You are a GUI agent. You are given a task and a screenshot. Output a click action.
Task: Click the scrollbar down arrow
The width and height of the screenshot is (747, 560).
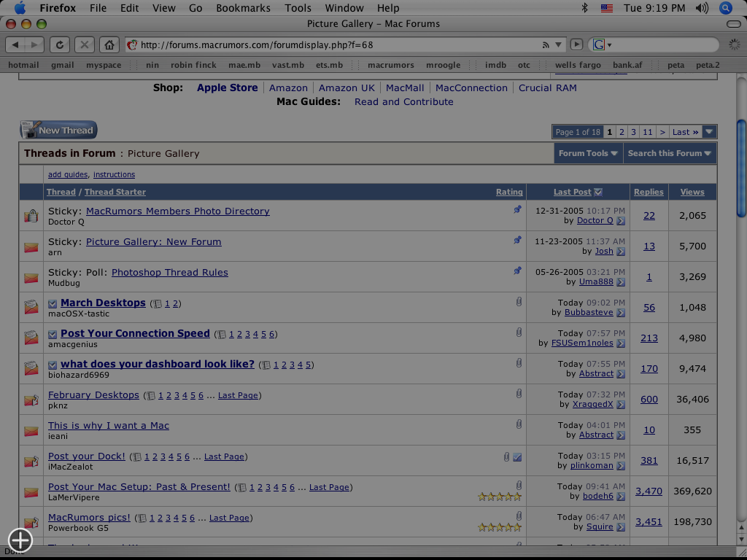point(741,539)
